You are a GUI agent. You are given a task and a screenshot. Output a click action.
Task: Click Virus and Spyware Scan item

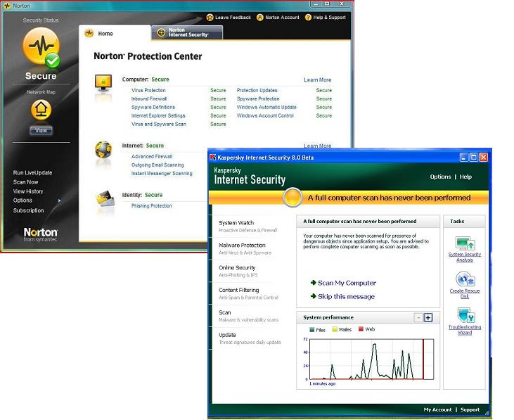coord(159,125)
